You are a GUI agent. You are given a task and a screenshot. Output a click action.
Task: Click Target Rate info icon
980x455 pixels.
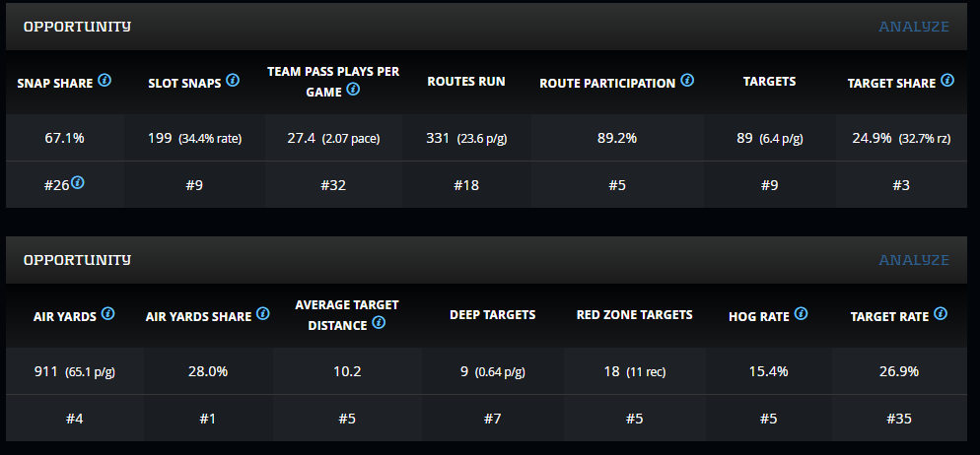pos(941,314)
